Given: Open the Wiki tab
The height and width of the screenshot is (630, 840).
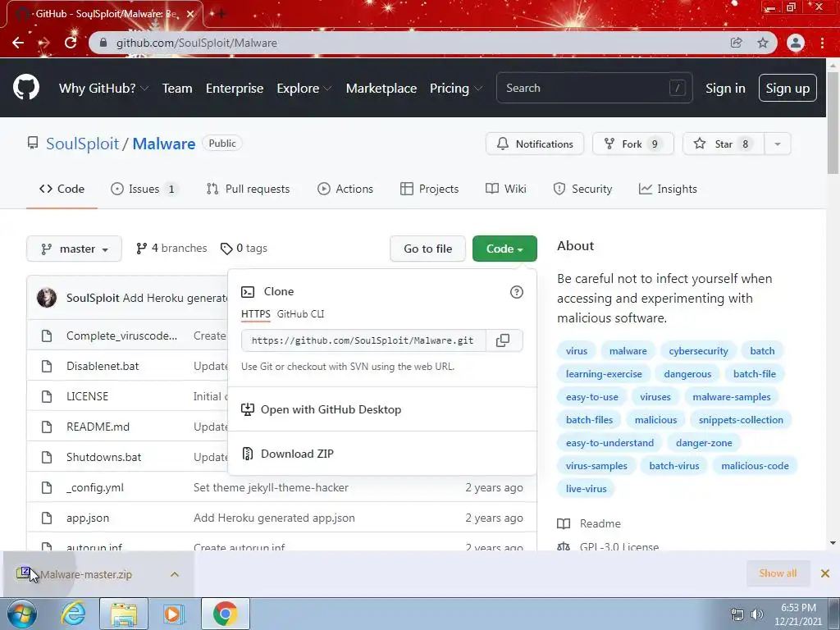Looking at the screenshot, I should tap(505, 189).
